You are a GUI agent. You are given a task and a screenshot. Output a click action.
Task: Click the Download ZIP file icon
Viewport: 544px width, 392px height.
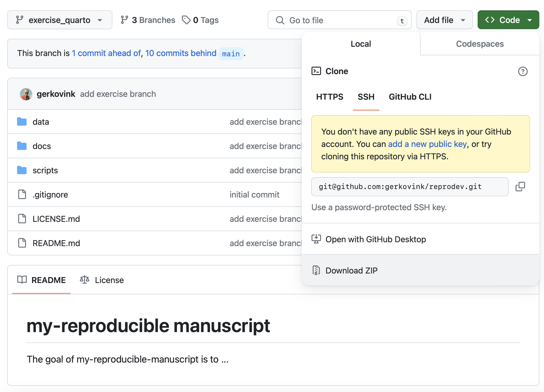click(316, 270)
